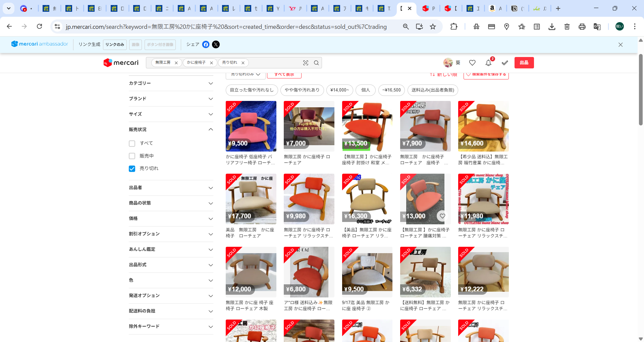The height and width of the screenshot is (342, 644).
Task: Open notifications bell with red badge
Action: click(489, 63)
